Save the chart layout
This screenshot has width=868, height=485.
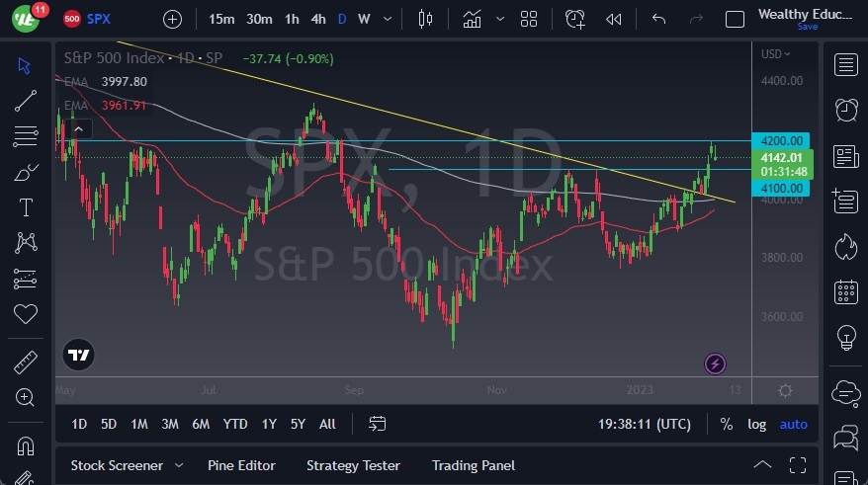pyautogui.click(x=807, y=27)
